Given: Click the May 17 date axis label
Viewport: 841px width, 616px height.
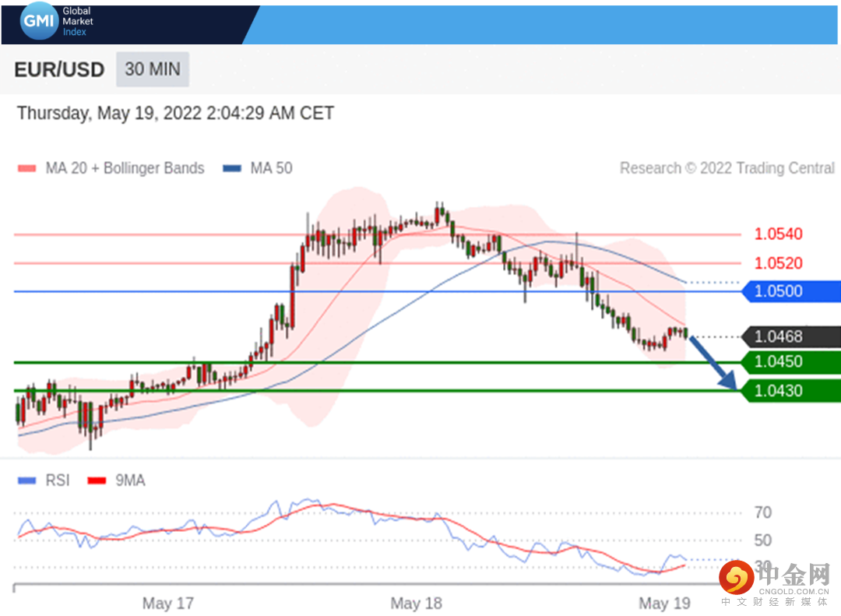Looking at the screenshot, I should (168, 603).
